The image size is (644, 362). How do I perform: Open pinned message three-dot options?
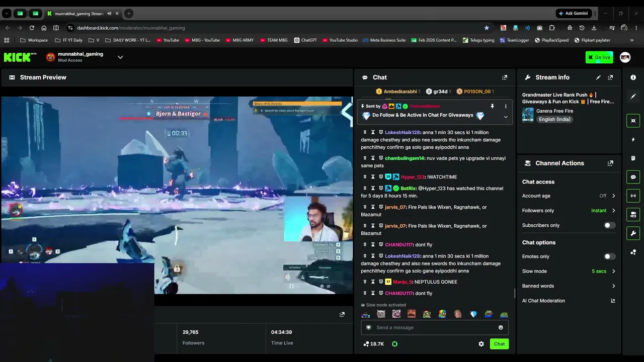pos(506,106)
